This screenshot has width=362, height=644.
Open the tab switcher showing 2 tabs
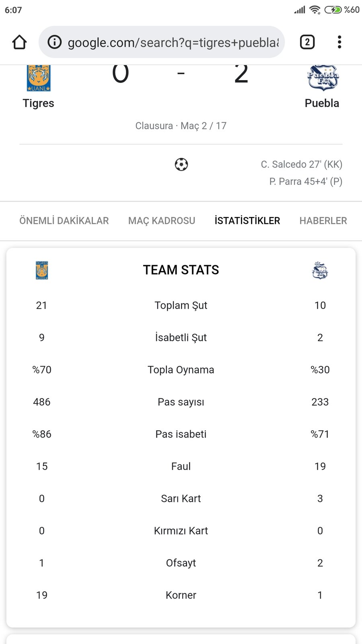(307, 42)
